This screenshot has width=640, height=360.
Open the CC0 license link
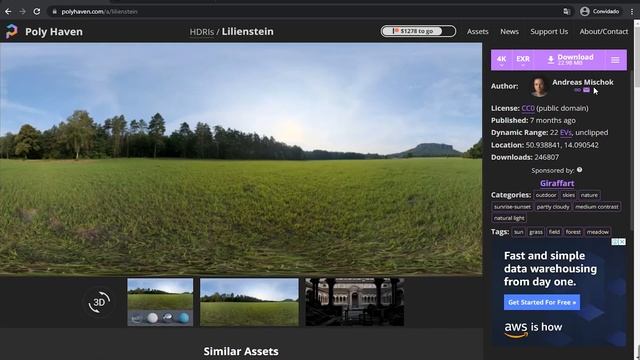528,108
